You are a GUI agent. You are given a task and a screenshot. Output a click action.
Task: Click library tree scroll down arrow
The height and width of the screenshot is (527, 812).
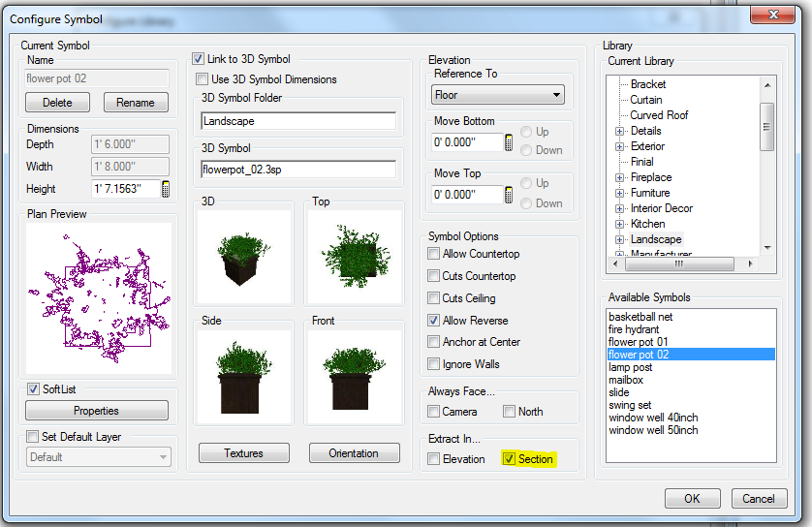(767, 248)
